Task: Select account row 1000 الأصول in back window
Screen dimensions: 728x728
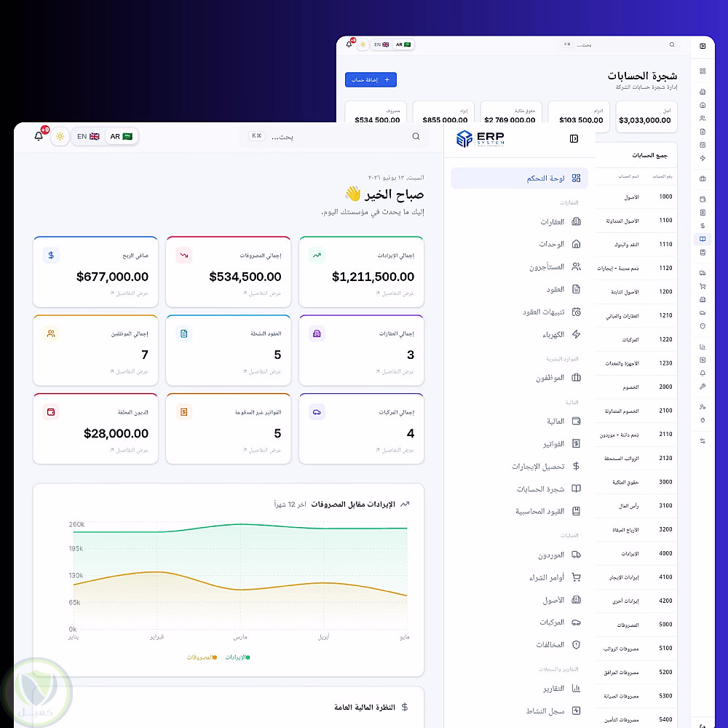Action: coord(636,197)
